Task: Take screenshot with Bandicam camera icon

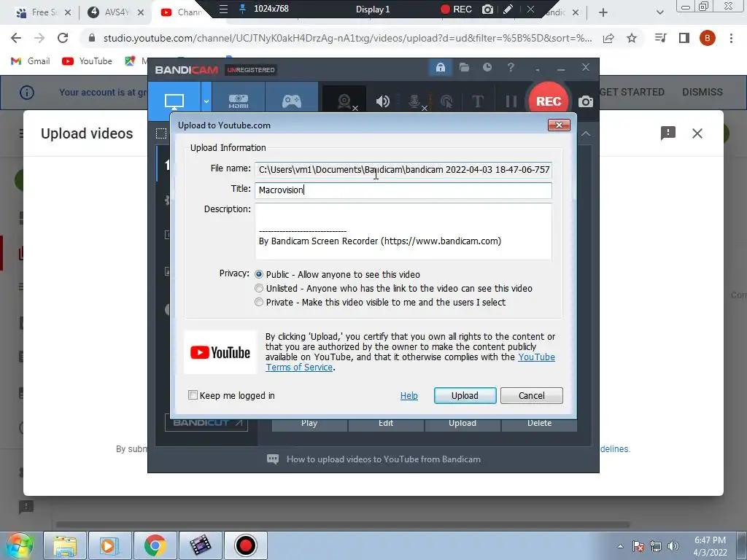Action: (586, 101)
